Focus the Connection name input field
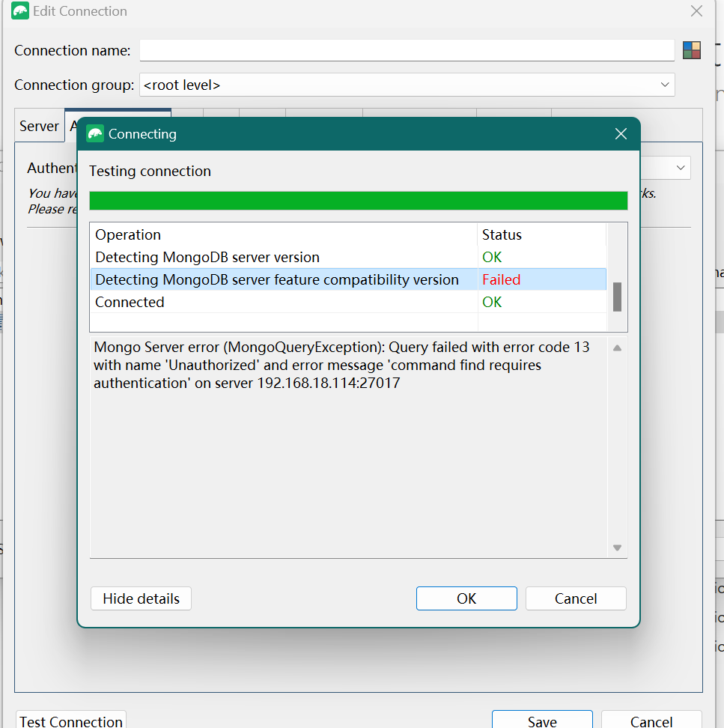This screenshot has width=724, height=728. 407,50
